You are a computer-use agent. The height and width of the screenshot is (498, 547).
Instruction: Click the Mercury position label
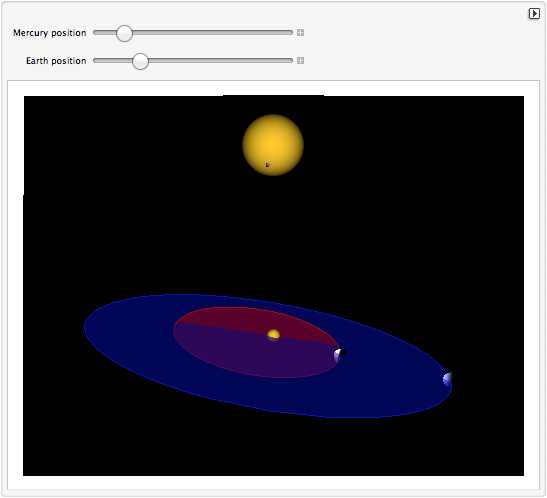click(x=50, y=33)
